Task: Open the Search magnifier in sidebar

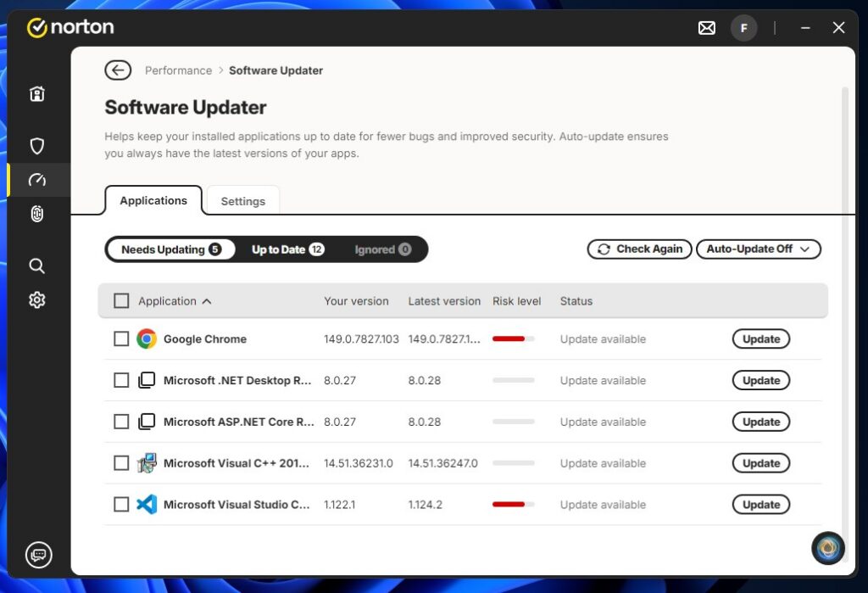Action: [x=37, y=266]
